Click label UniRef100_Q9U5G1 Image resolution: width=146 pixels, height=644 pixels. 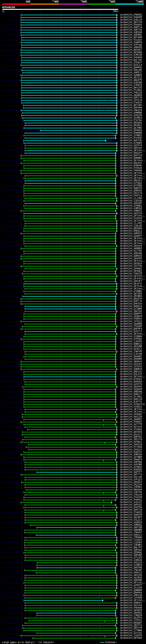(x=131, y=613)
